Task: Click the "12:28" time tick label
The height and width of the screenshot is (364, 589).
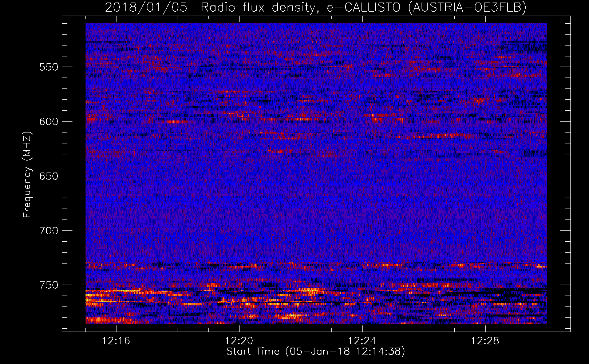Action: pos(485,341)
